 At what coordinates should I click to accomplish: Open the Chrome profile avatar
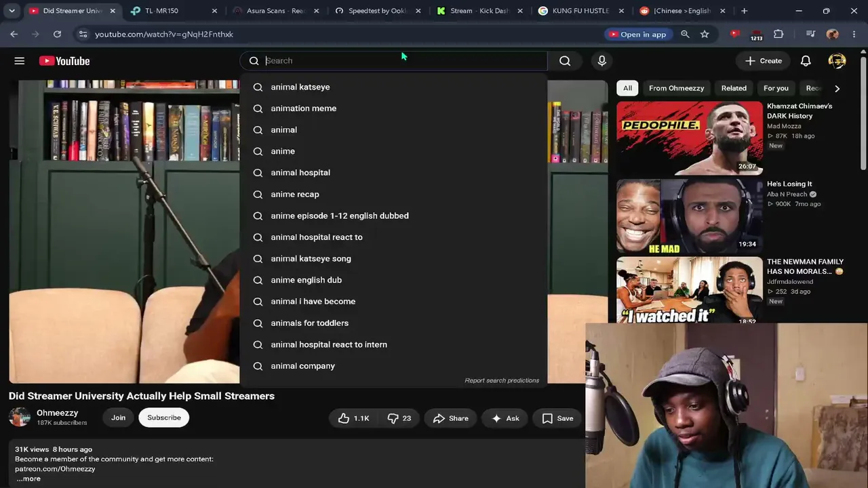point(833,34)
